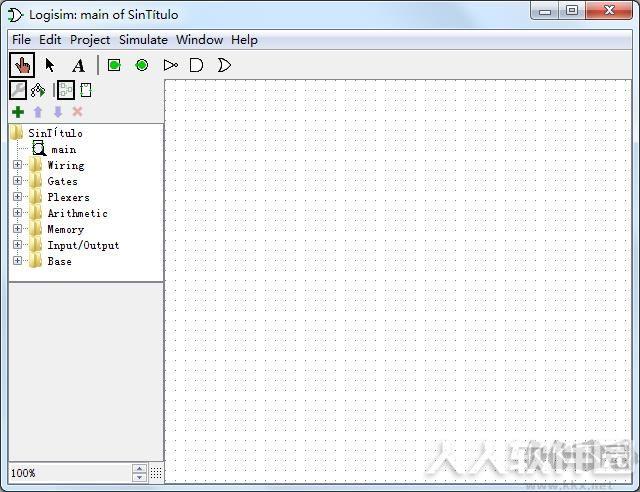Screen dimensions: 640x492
Task: Expand the Arithmetic library
Action: tap(17, 212)
